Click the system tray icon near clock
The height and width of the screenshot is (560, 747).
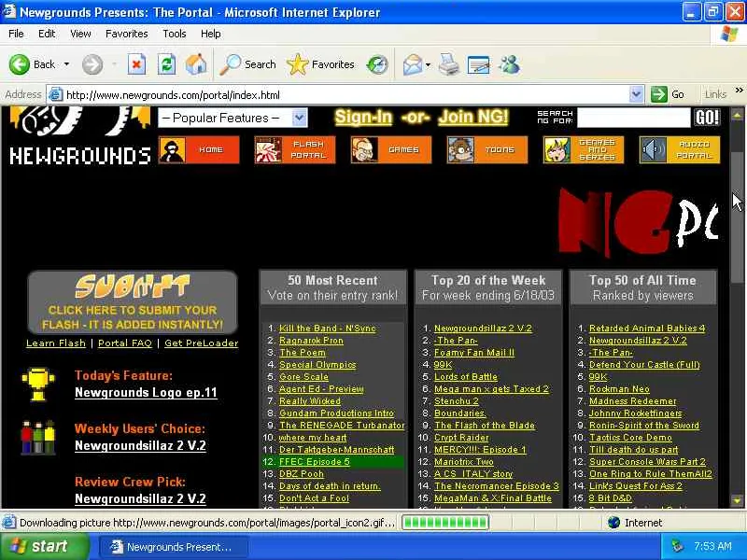pos(677,546)
